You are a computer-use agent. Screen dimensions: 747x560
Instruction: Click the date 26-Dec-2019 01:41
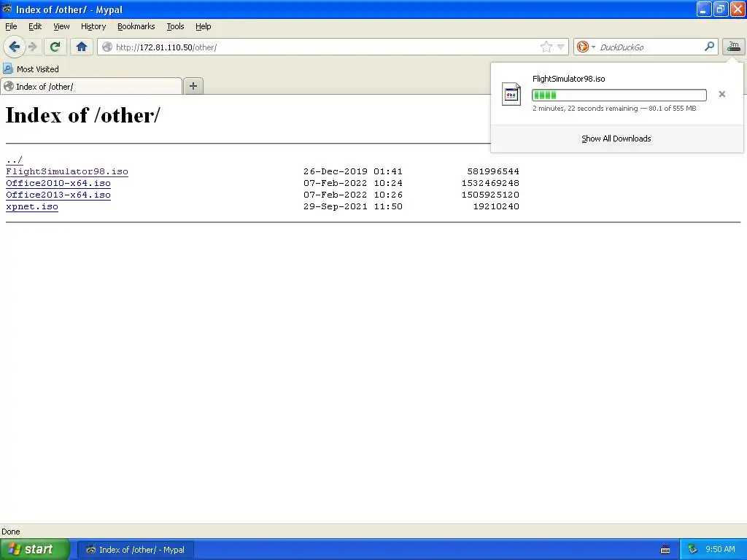(x=353, y=171)
